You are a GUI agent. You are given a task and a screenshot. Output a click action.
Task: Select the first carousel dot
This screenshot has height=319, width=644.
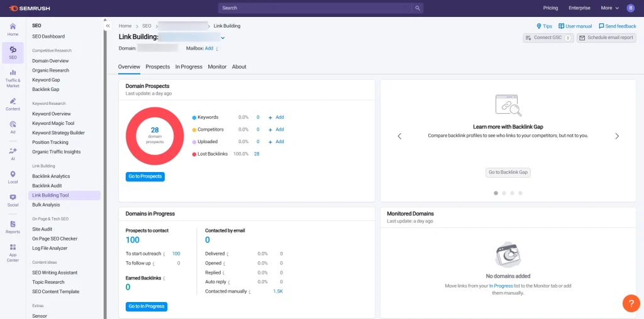[496, 193]
